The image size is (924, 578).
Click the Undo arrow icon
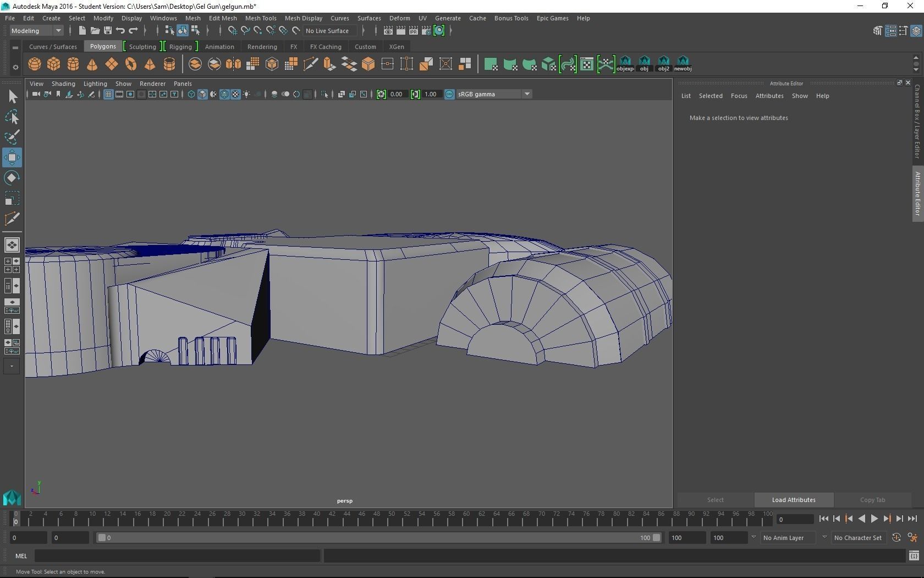[x=120, y=31]
